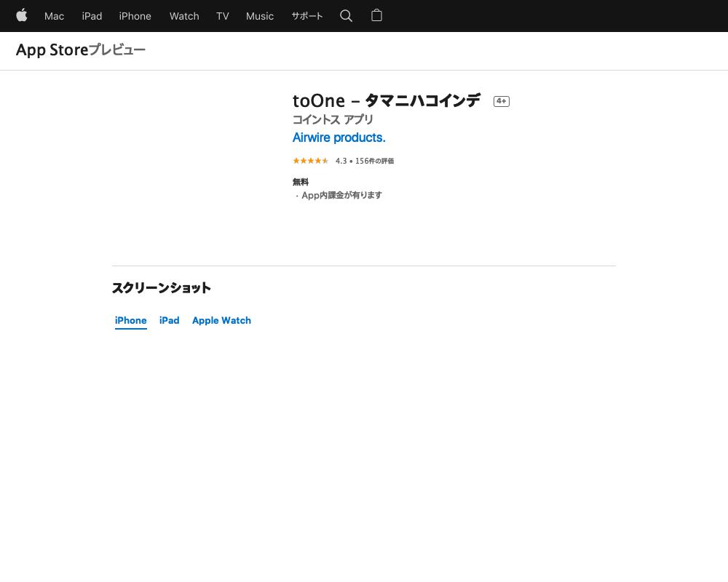Click the orange star rating icons
This screenshot has width=728, height=582.
[x=311, y=161]
